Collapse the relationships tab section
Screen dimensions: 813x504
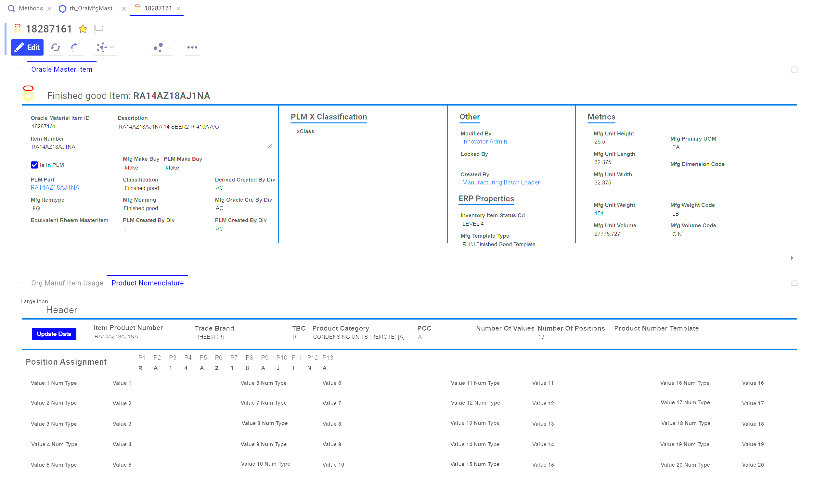click(19, 283)
